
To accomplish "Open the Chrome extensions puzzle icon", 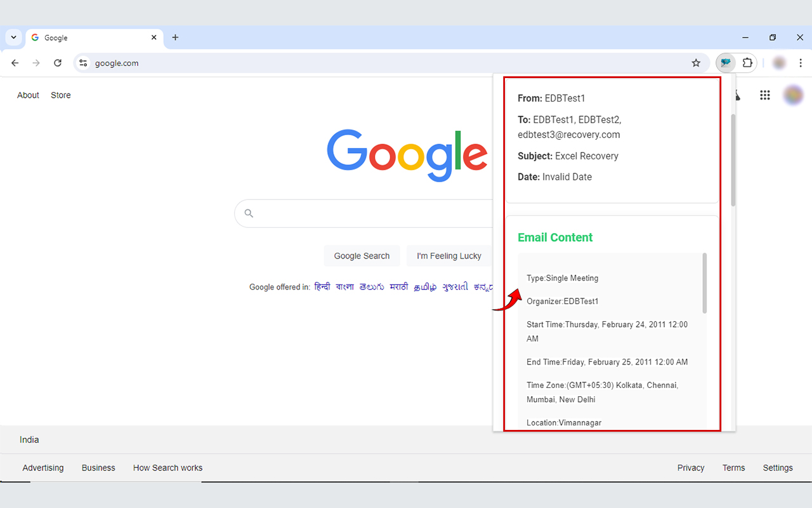I will click(x=747, y=63).
